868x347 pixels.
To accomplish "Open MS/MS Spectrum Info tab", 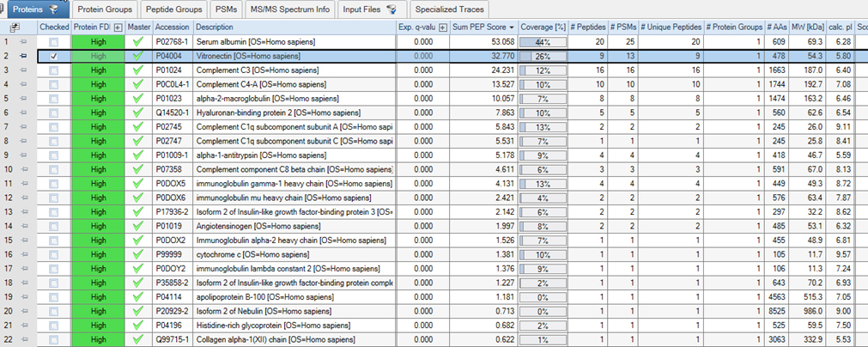I will point(290,9).
